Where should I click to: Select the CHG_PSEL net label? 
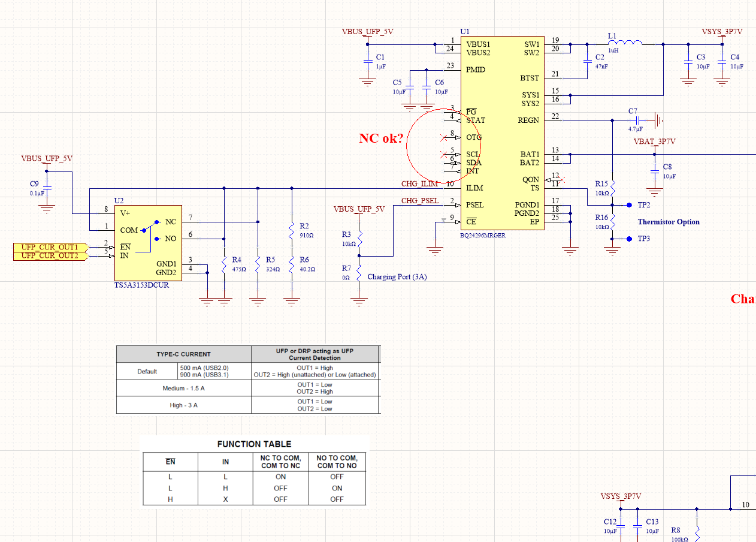click(421, 200)
